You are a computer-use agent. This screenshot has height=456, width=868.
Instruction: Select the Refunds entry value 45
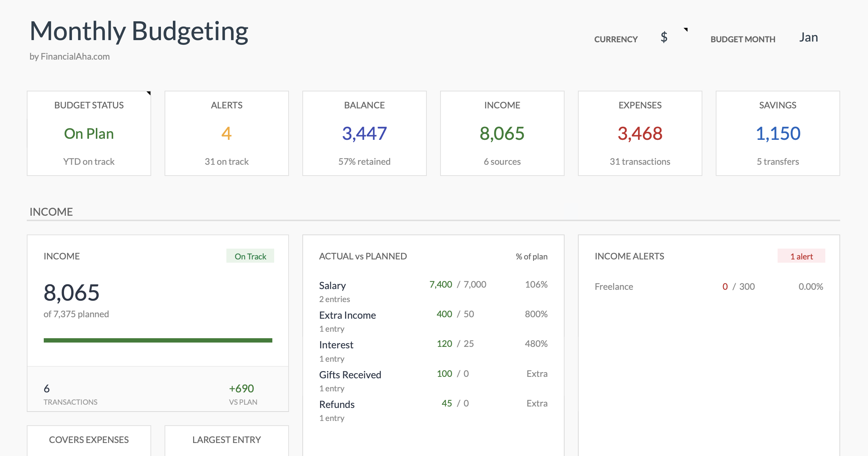pyautogui.click(x=446, y=403)
